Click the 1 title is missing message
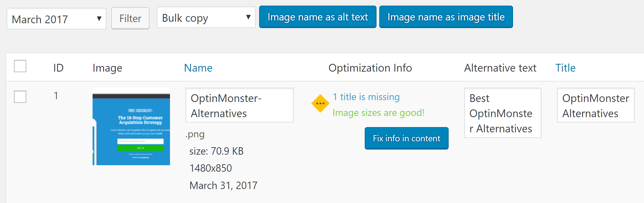 pos(366,97)
